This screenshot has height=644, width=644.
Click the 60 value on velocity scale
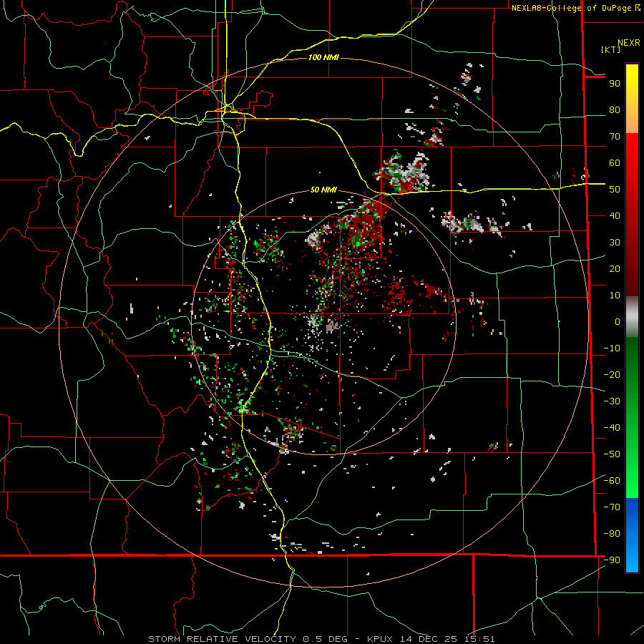tap(615, 162)
